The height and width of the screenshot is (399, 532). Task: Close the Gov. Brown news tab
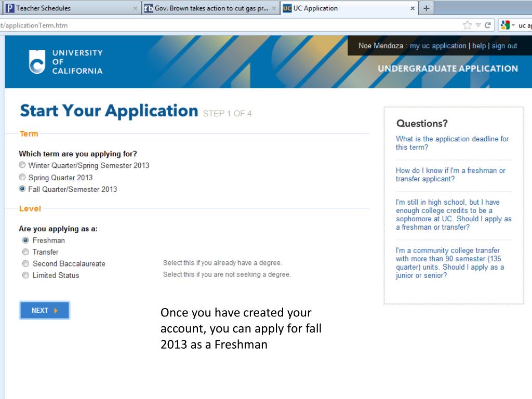click(x=274, y=8)
